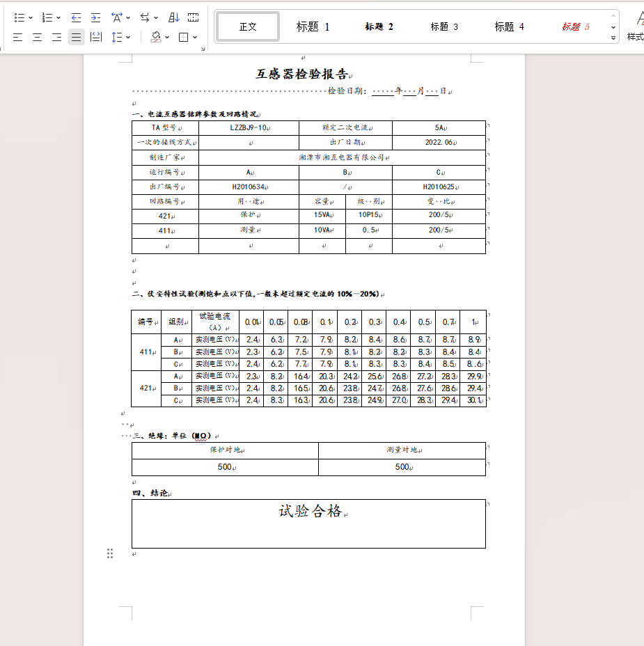Click the sort A-Z icon

pyautogui.click(x=174, y=17)
